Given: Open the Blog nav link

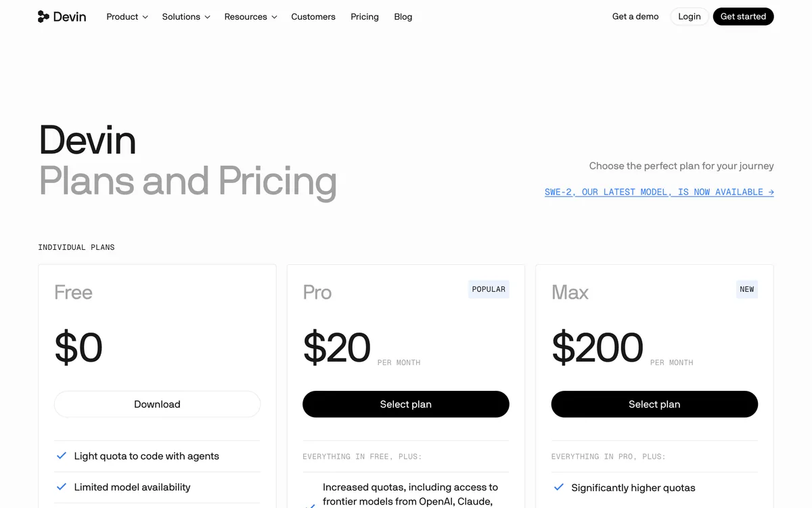Looking at the screenshot, I should coord(403,17).
